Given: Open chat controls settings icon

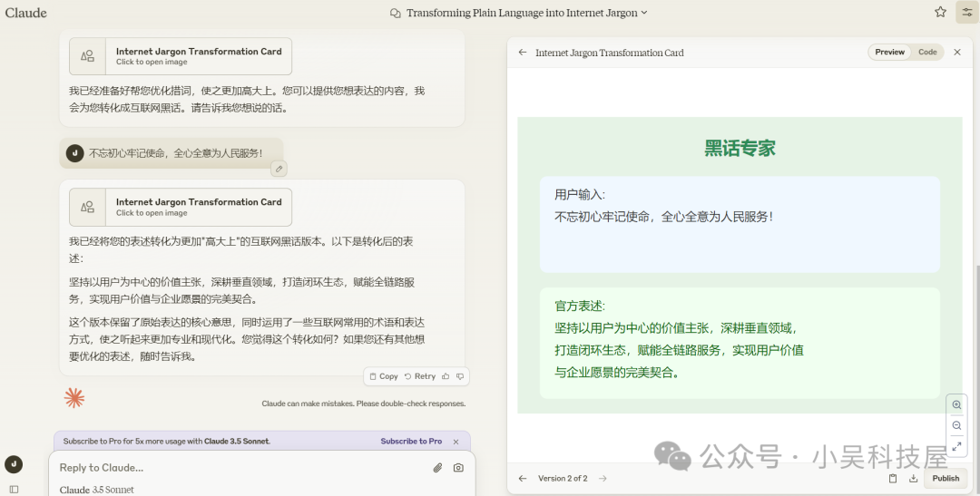Looking at the screenshot, I should 966,13.
